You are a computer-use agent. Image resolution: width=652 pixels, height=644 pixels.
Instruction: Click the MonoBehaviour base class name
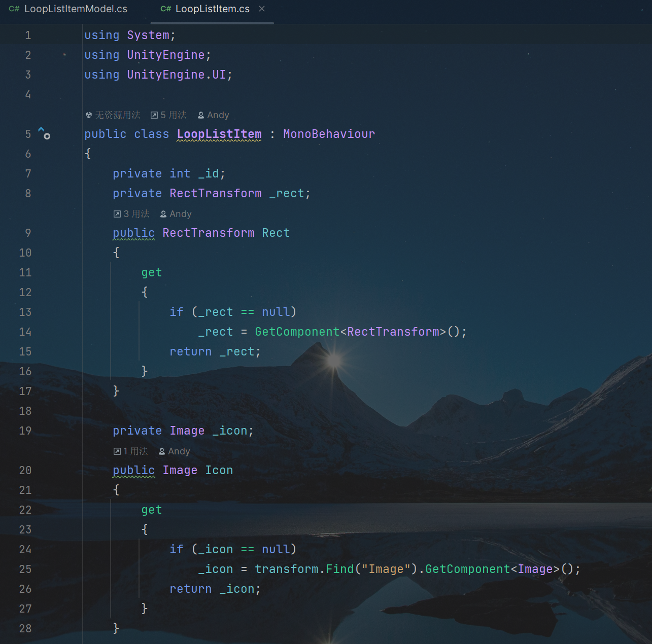click(x=329, y=134)
